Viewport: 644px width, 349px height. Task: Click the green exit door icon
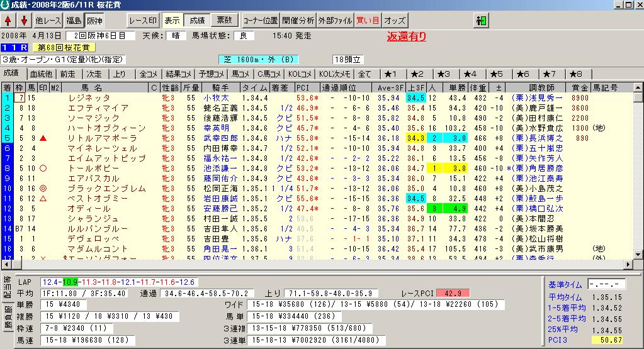coord(482,20)
